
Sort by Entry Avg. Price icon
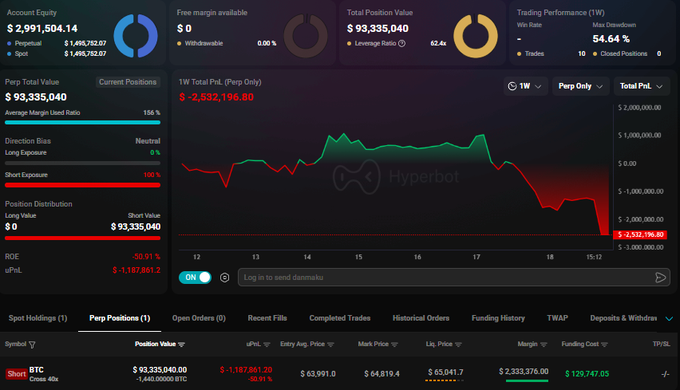click(x=330, y=344)
